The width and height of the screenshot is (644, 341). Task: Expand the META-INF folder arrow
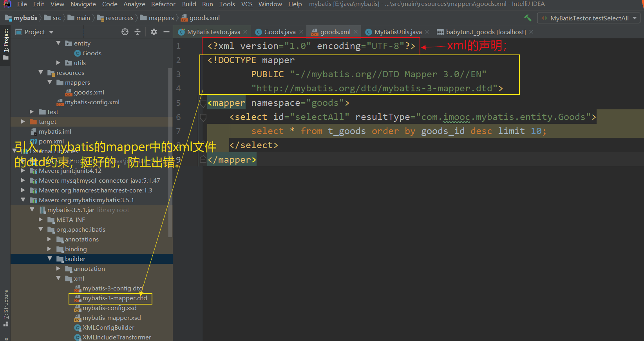tap(41, 219)
